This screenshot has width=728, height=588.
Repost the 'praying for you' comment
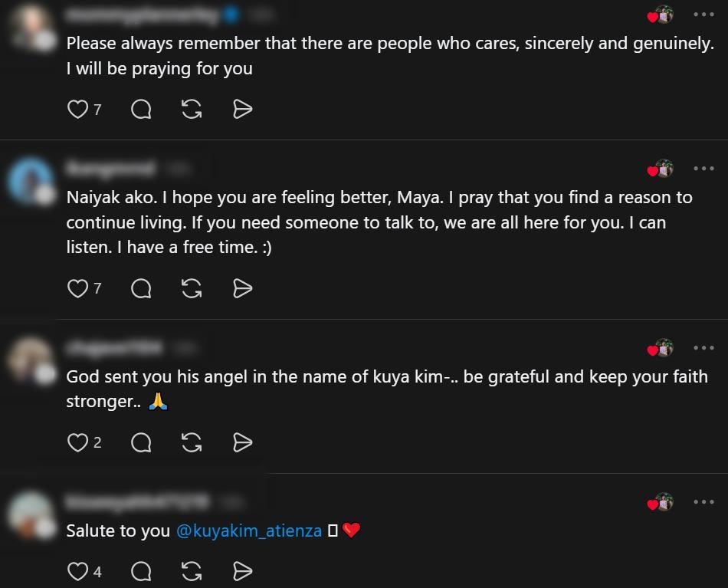[x=192, y=110]
